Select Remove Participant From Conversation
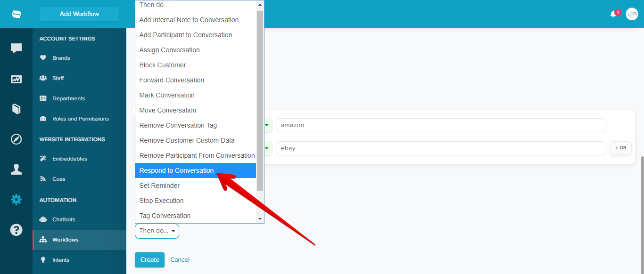This screenshot has width=644, height=274. click(196, 155)
